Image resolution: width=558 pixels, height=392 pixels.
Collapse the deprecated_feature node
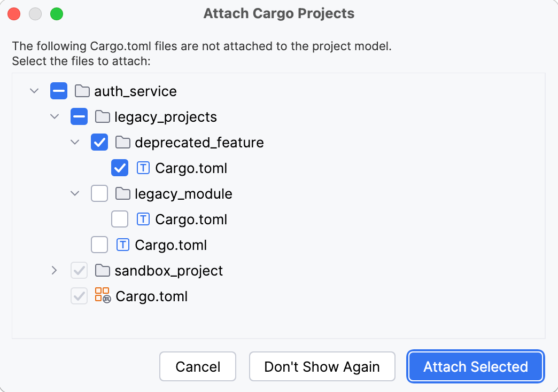pos(75,142)
